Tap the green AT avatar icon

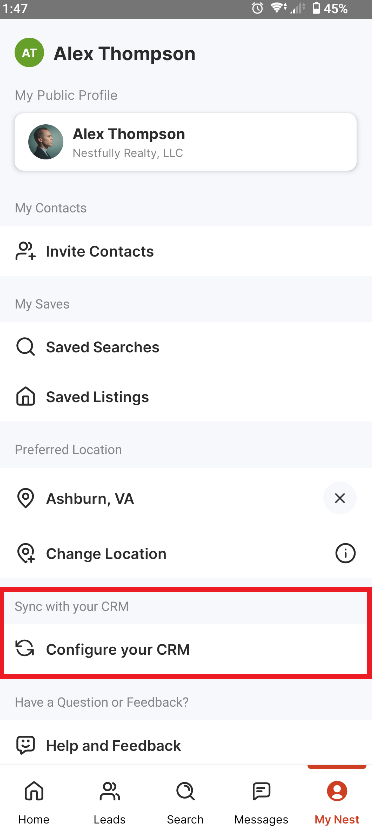pyautogui.click(x=29, y=53)
